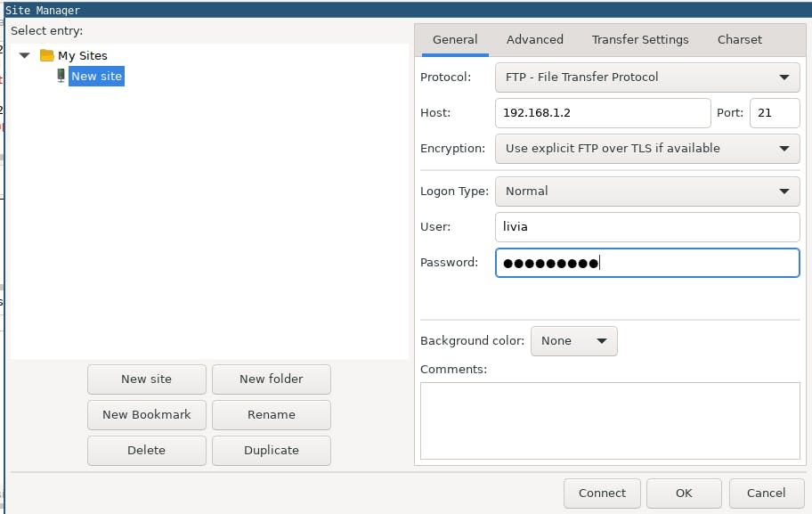Focus the Host input field
Screen dimensions: 812x514
click(x=603, y=113)
